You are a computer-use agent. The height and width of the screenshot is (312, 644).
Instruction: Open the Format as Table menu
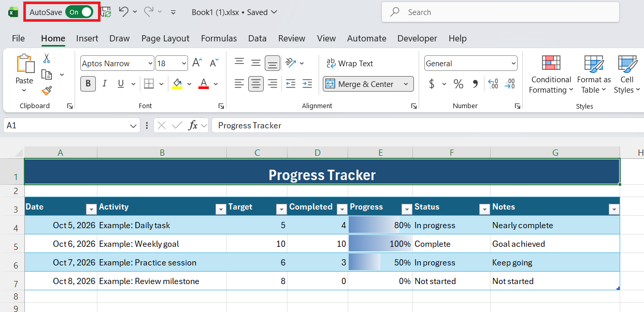tap(594, 74)
